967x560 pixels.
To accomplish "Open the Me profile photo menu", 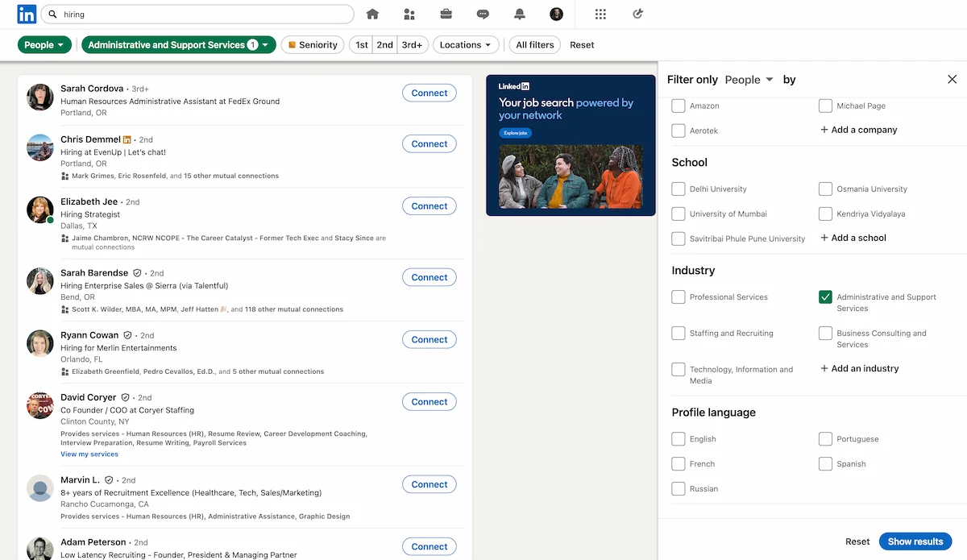I will (556, 14).
